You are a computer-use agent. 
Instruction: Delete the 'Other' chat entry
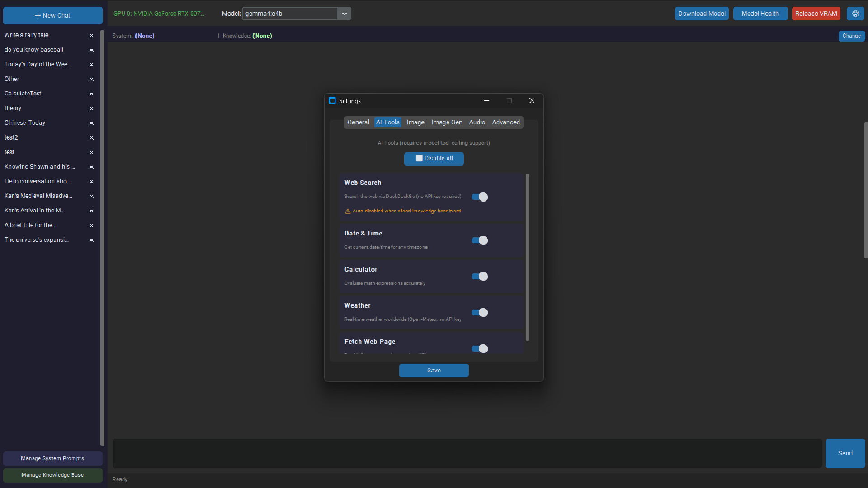91,79
